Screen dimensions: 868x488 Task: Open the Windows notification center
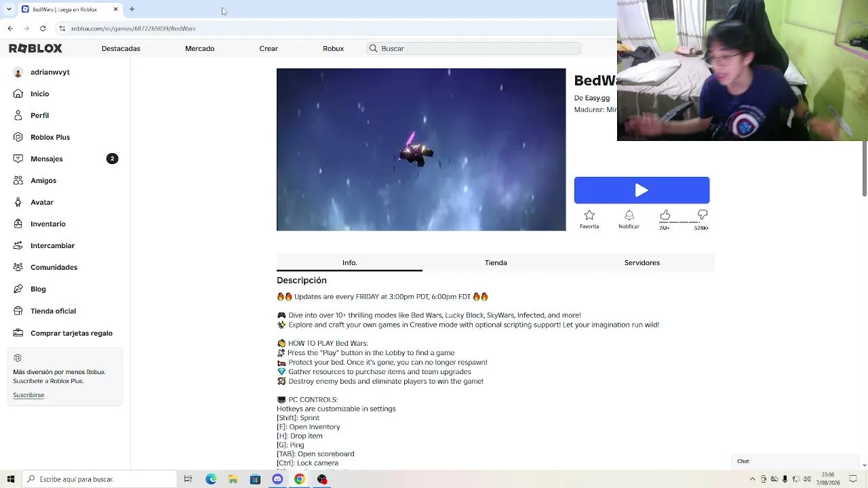[x=853, y=479]
